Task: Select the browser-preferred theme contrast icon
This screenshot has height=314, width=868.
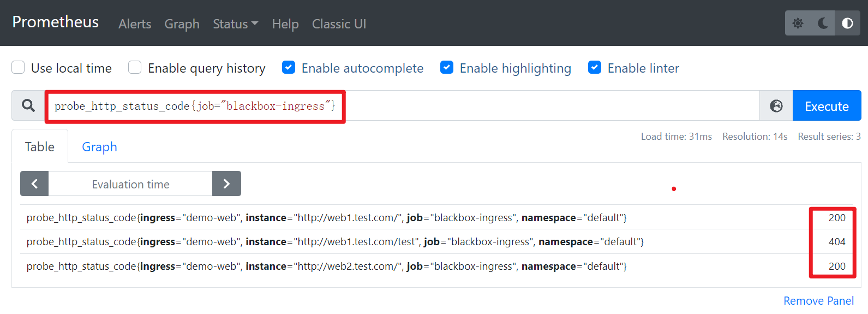Action: 847,23
